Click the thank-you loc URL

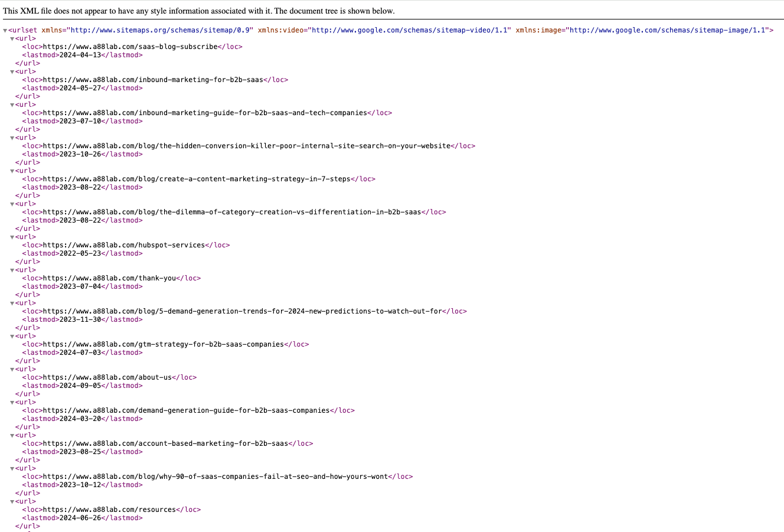click(109, 278)
